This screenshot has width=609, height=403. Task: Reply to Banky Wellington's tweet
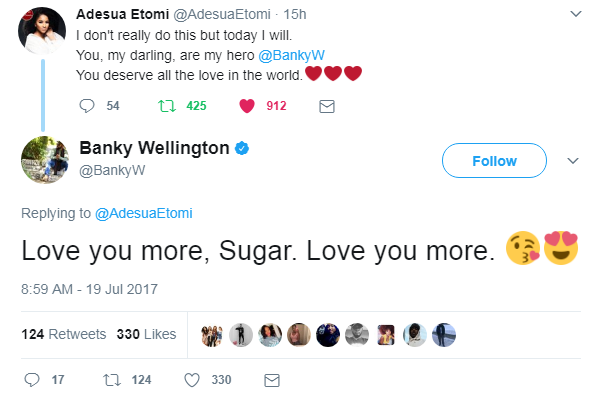click(x=31, y=380)
